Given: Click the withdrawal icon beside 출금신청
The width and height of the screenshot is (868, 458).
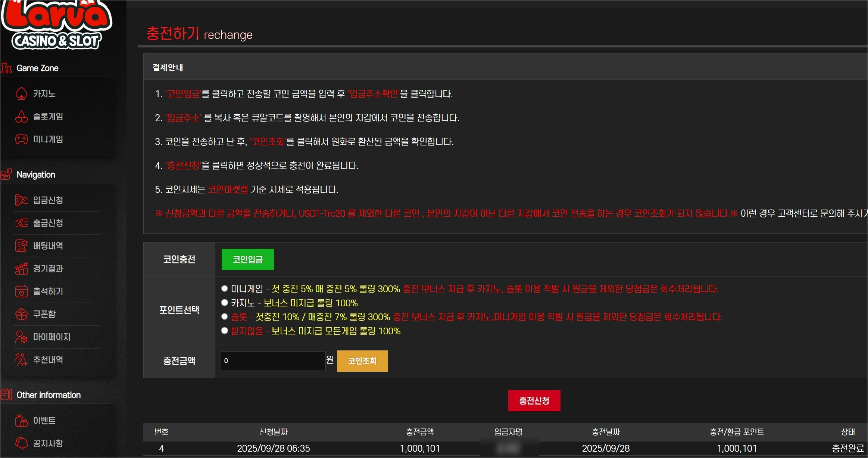Looking at the screenshot, I should [x=21, y=223].
